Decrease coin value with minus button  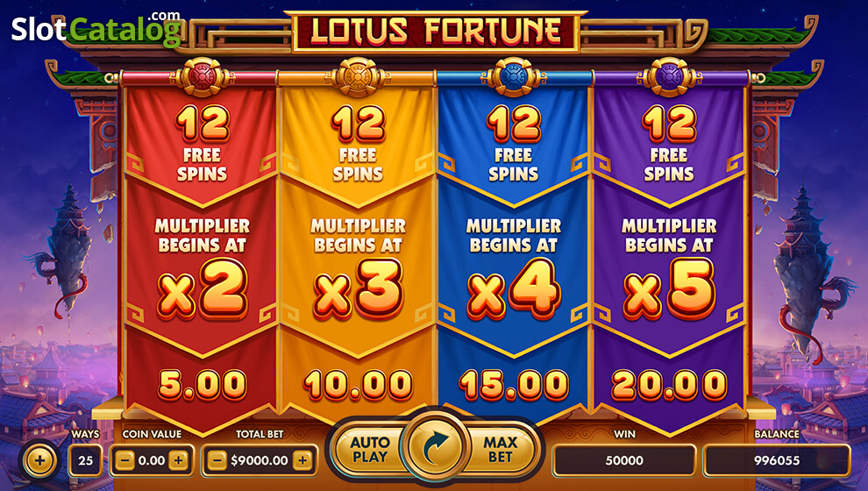pos(125,460)
